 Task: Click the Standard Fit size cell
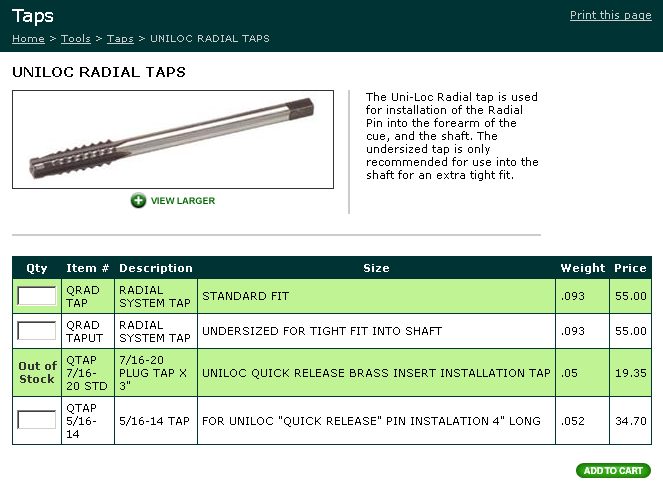tap(376, 296)
